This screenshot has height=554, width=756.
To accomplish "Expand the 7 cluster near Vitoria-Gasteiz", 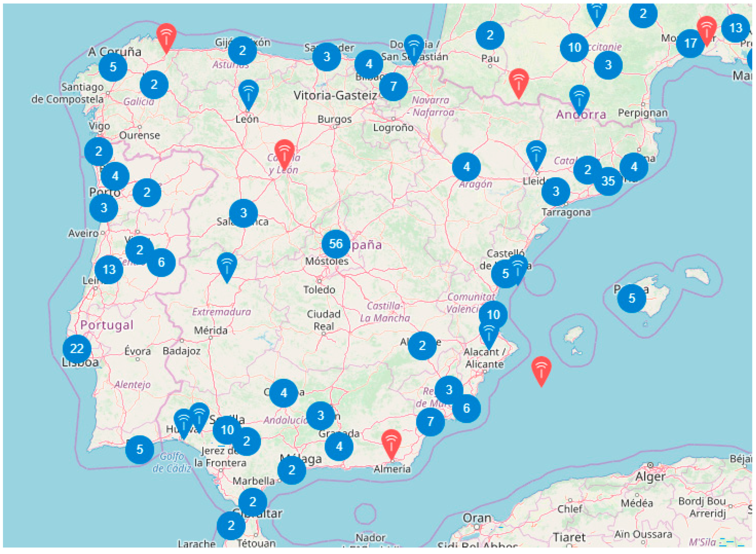I will 394,87.
